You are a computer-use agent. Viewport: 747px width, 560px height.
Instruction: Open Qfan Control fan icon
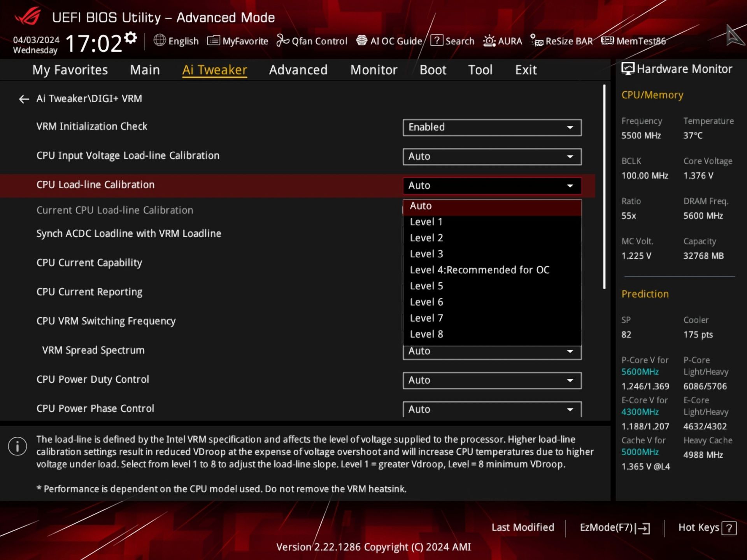click(282, 40)
